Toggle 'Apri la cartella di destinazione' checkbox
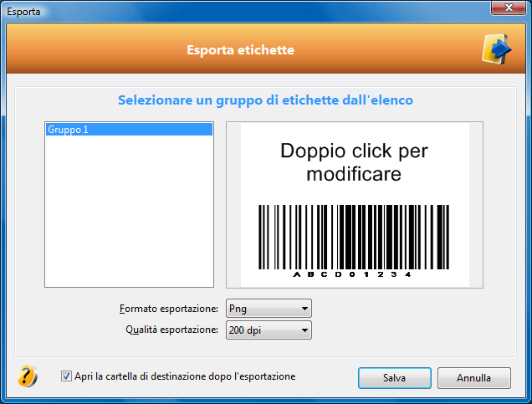 click(66, 376)
